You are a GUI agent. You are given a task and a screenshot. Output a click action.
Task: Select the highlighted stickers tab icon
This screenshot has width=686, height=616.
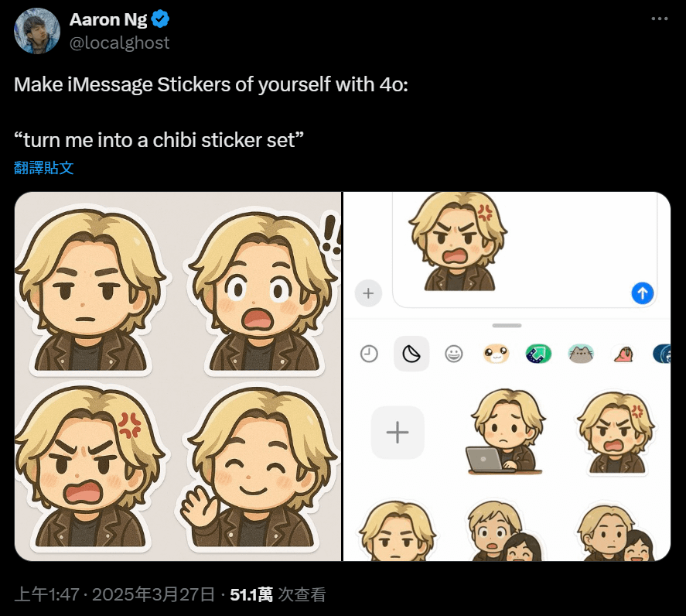tap(411, 354)
